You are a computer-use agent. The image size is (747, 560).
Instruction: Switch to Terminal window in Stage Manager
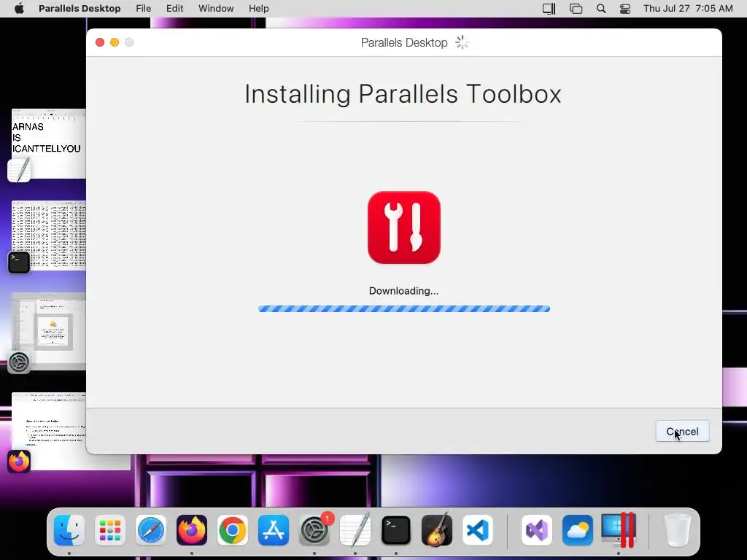[x=49, y=235]
